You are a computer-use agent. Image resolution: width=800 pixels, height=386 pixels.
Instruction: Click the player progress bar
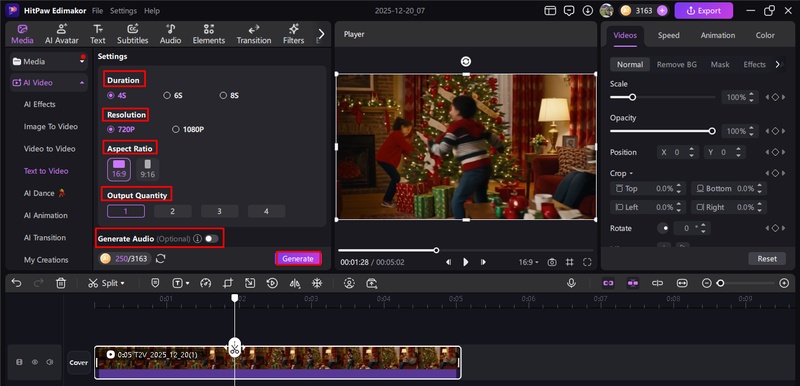[465, 250]
